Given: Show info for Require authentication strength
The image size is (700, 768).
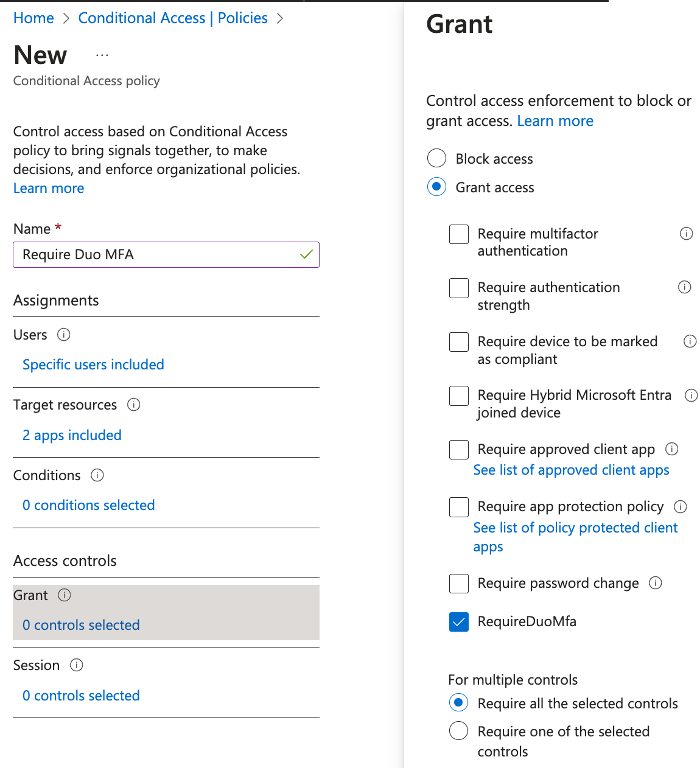Looking at the screenshot, I should coord(685,287).
